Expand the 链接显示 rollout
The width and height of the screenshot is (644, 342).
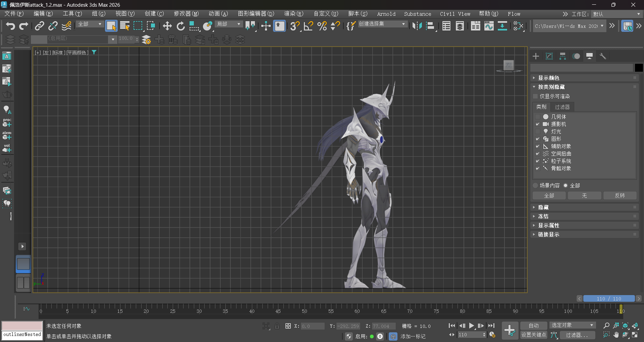[584, 235]
